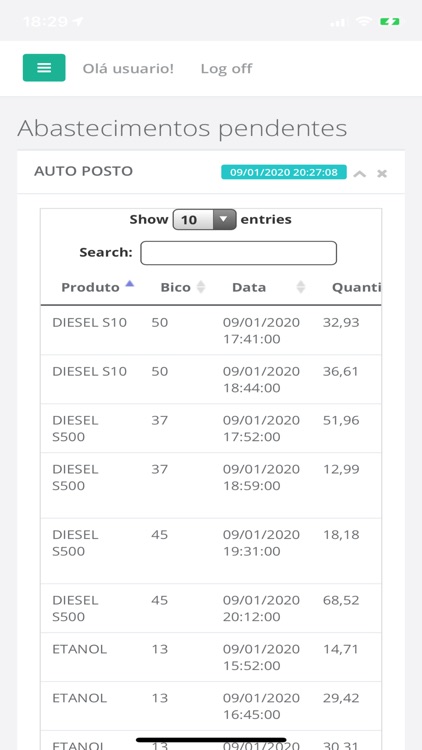Collapse the AUTO POSTO panel with chevron
The height and width of the screenshot is (750, 422).
[x=360, y=174]
